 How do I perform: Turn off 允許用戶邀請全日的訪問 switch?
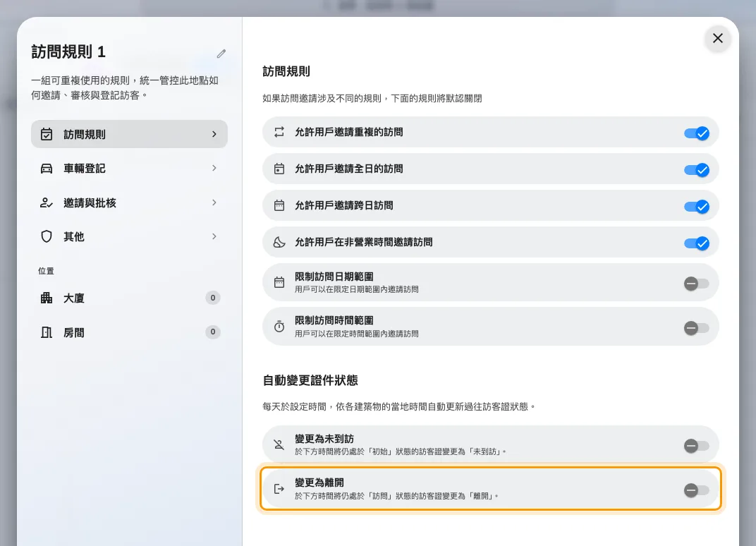tap(697, 170)
